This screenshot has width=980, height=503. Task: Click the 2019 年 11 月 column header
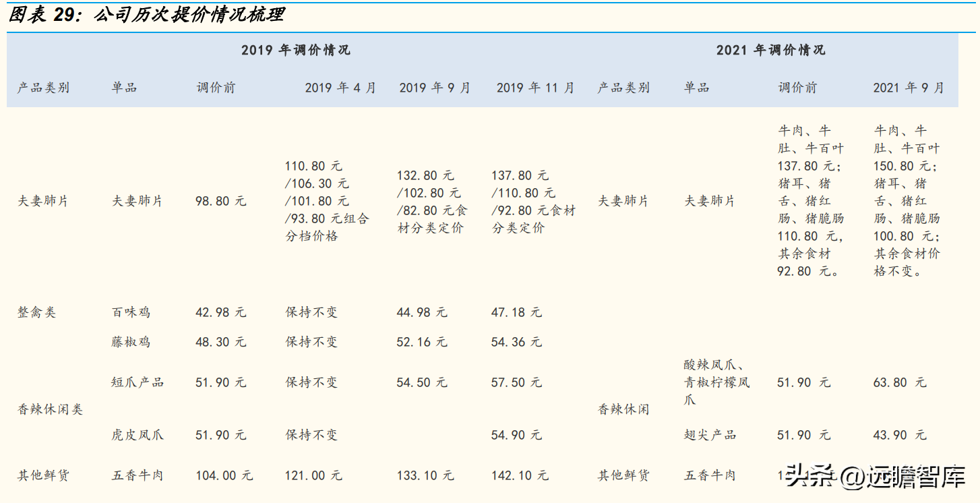(x=535, y=88)
